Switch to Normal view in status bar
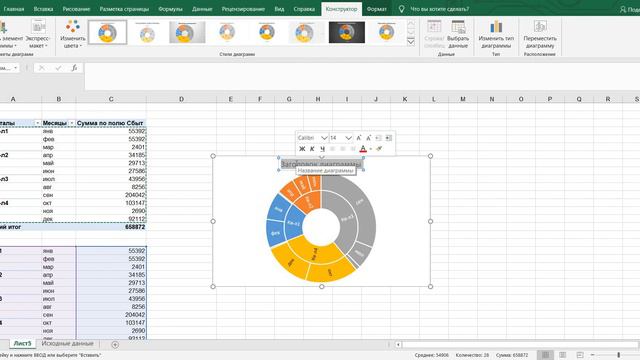Viewport: 640px width, 360px height. 546,355
